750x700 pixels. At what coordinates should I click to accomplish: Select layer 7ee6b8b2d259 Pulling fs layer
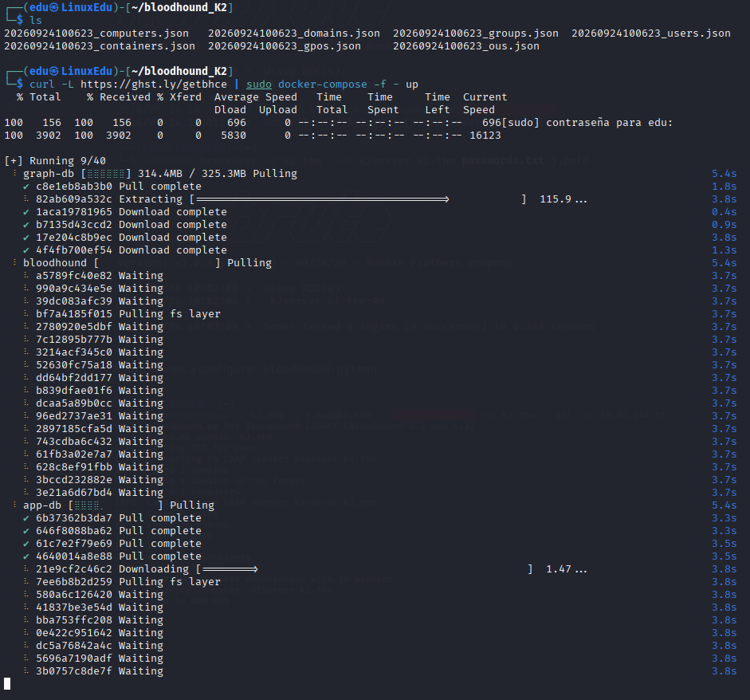click(128, 582)
